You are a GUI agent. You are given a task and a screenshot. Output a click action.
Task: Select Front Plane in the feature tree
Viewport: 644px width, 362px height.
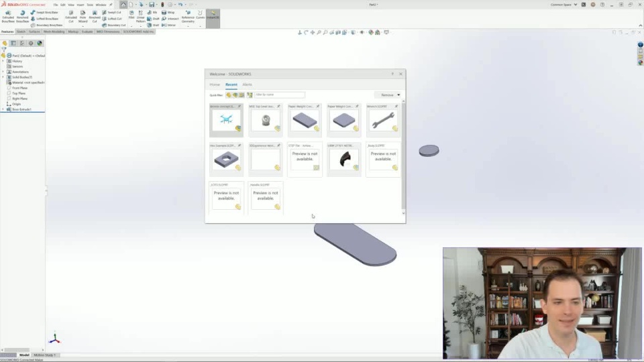tap(19, 88)
